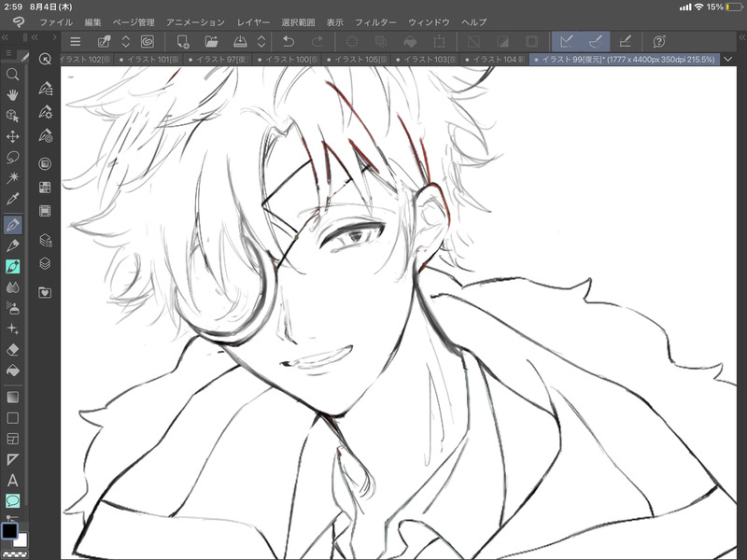This screenshot has height=560, width=747.
Task: Select the Figure rectangle tool
Action: [x=13, y=417]
